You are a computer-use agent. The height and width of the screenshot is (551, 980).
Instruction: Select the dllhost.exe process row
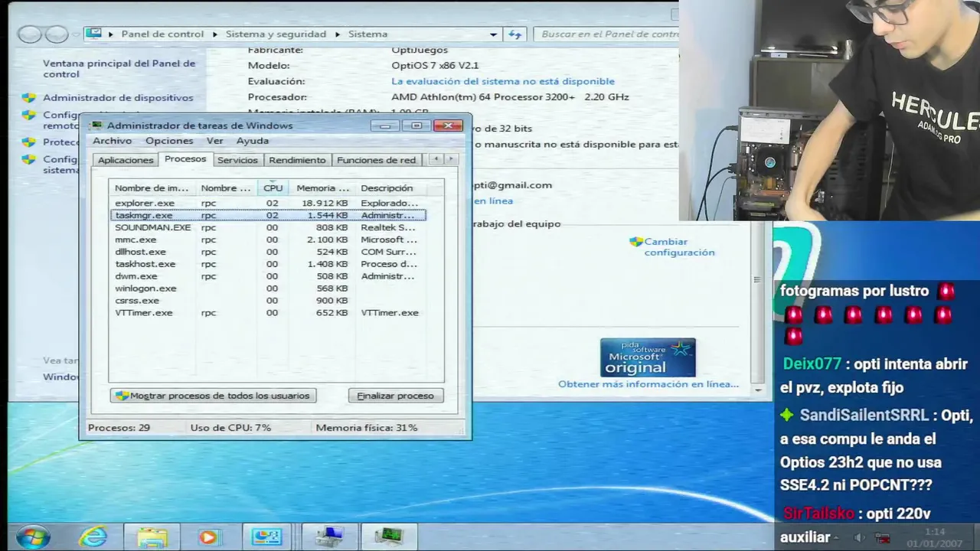coord(268,252)
